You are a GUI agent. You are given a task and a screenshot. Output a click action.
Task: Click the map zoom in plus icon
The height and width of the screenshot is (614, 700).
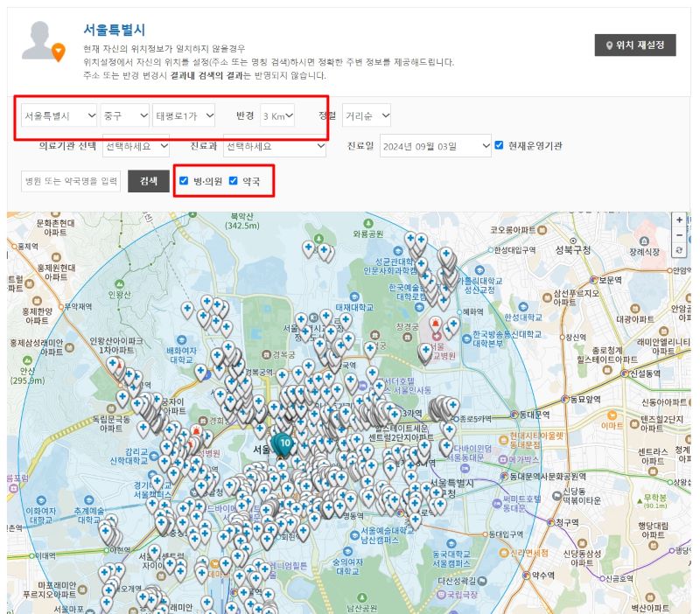click(679, 220)
